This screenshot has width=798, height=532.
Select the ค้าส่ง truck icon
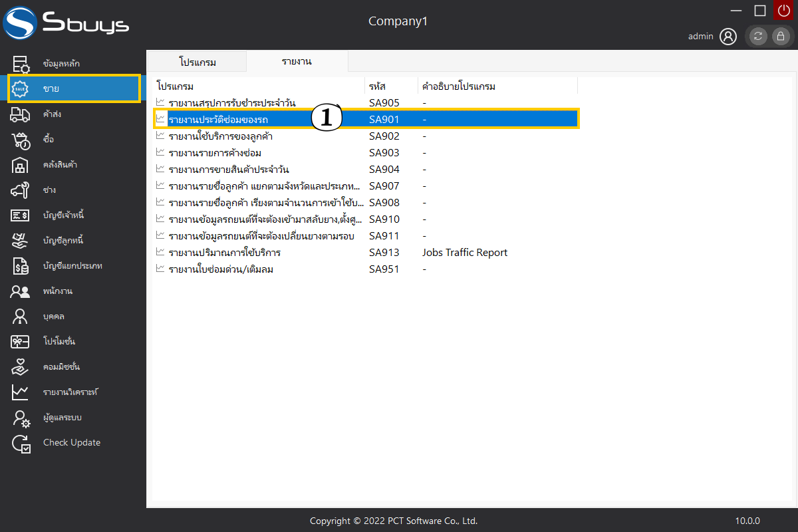coord(21,114)
